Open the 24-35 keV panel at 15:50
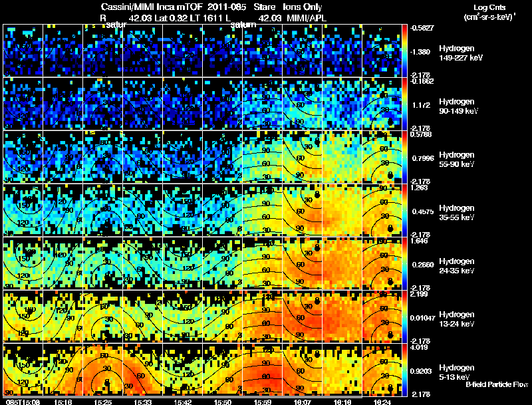 pos(223,263)
